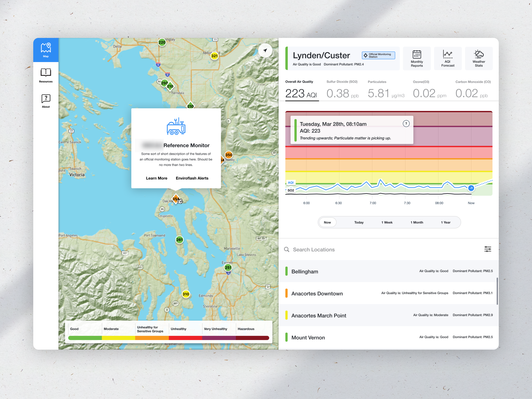Select the Today time range
Image resolution: width=532 pixels, height=399 pixels.
[x=359, y=222]
